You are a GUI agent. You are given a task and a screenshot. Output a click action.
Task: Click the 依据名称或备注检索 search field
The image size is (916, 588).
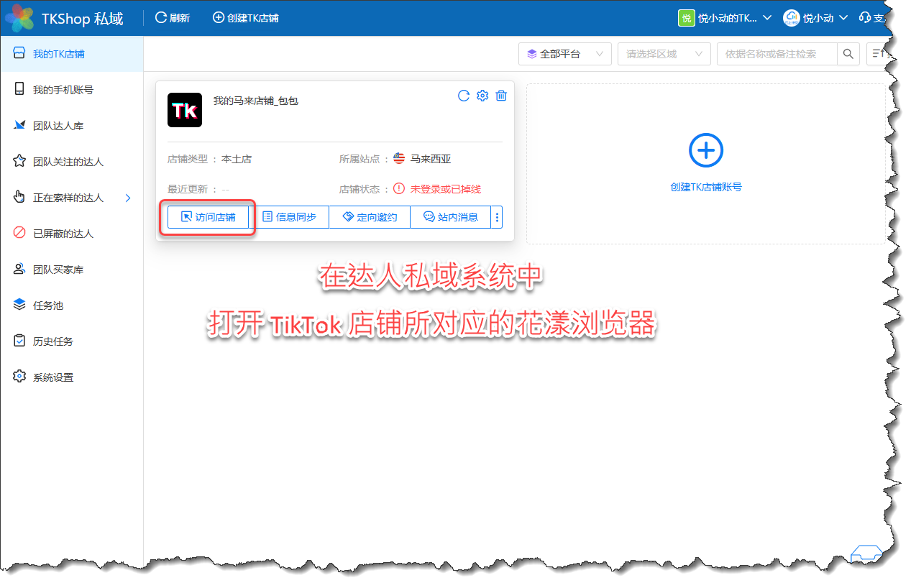[777, 54]
